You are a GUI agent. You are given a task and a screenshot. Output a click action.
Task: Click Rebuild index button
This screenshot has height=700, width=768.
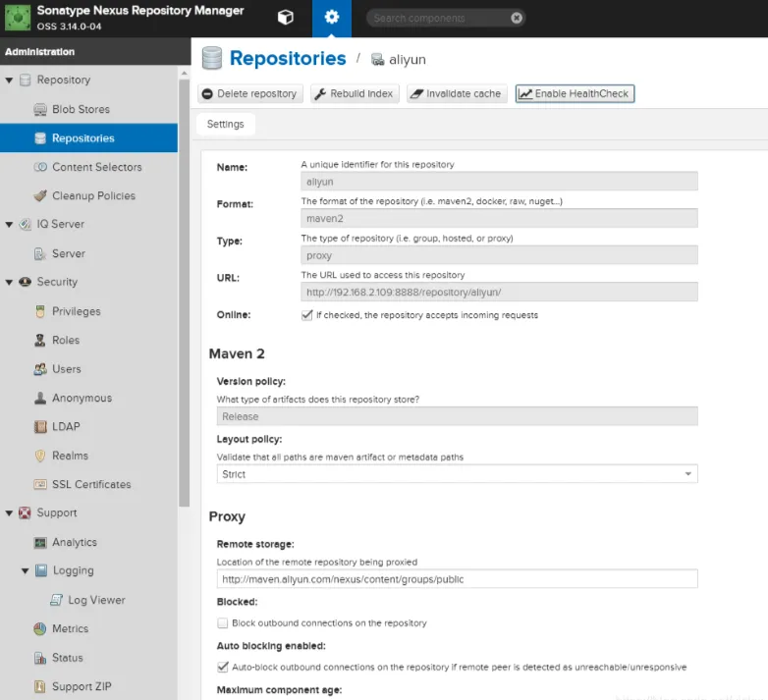coord(355,93)
